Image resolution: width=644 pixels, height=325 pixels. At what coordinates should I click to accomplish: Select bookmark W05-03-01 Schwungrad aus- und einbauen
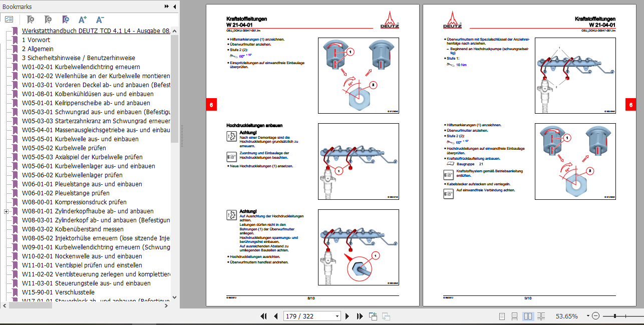96,112
